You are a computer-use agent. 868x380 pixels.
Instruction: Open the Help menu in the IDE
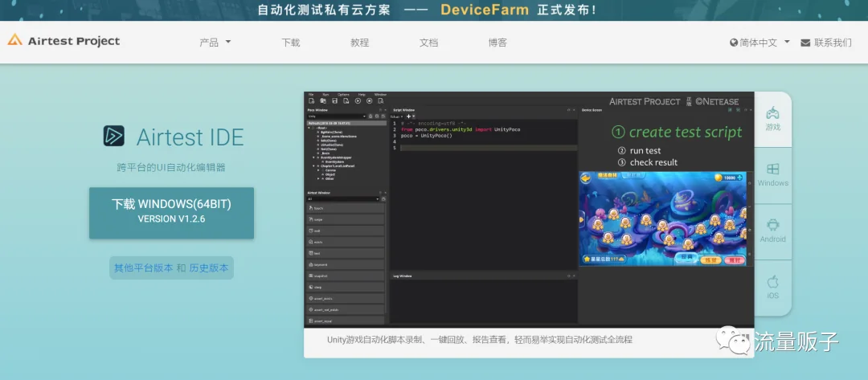tap(362, 95)
